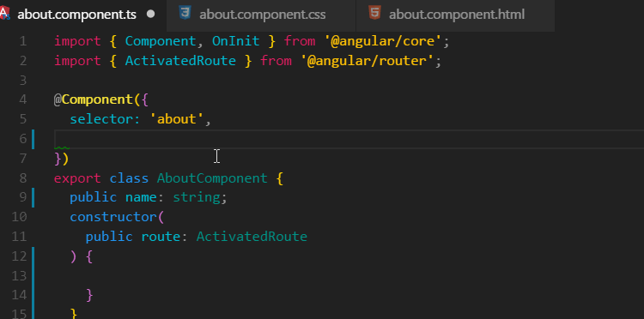Click the '@angular/core' import string
The height and width of the screenshot is (319, 644).
383,41
